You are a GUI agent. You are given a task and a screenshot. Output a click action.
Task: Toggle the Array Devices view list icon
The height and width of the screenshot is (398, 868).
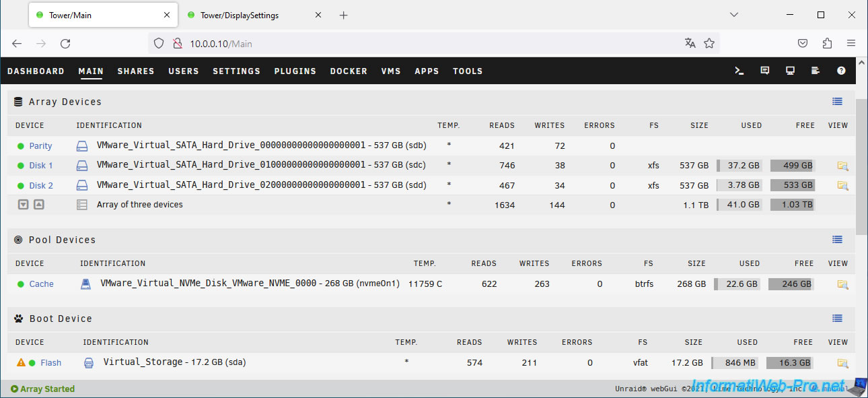[x=837, y=102]
